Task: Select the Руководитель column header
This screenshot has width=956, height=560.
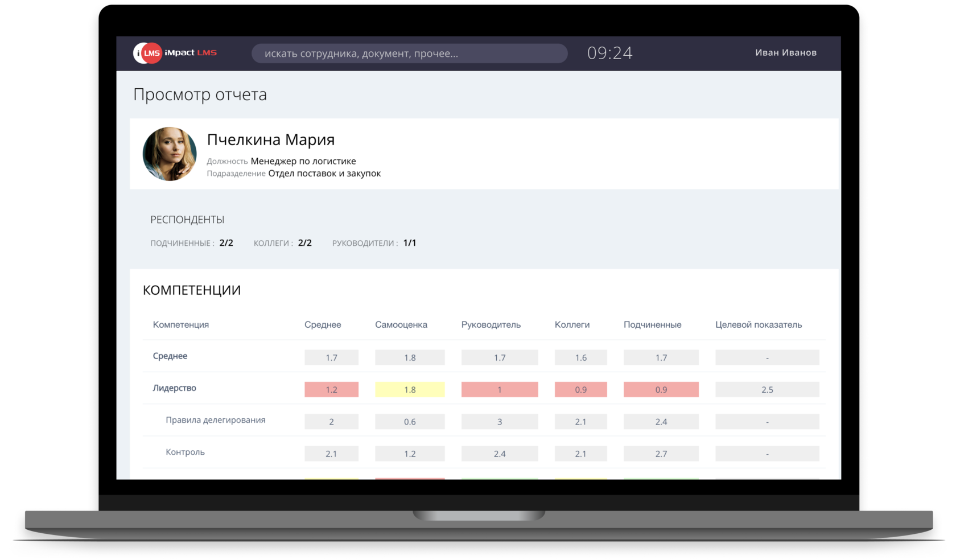Action: 491,324
